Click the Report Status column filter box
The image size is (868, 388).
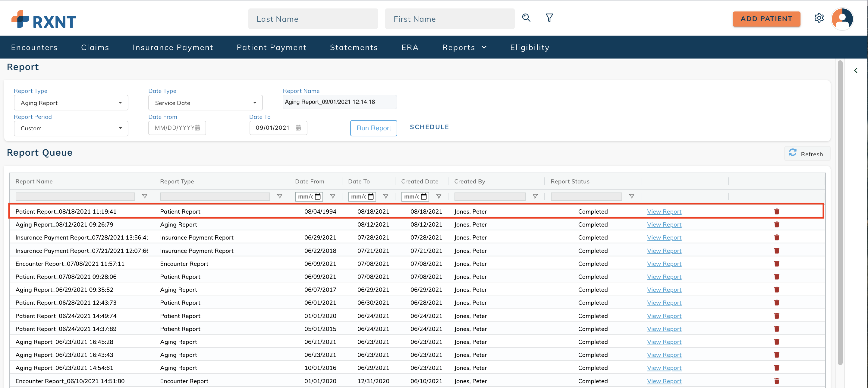[x=586, y=196]
